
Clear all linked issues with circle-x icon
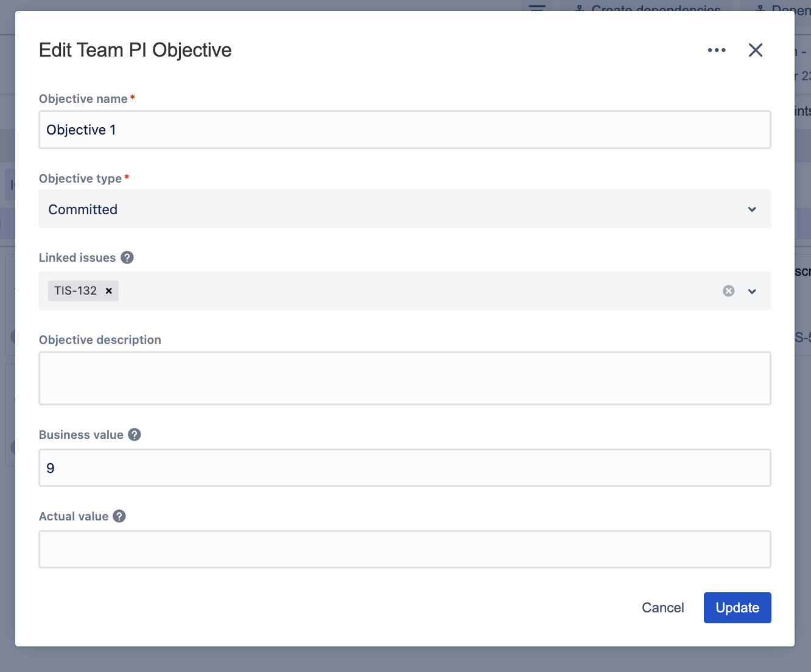(728, 291)
